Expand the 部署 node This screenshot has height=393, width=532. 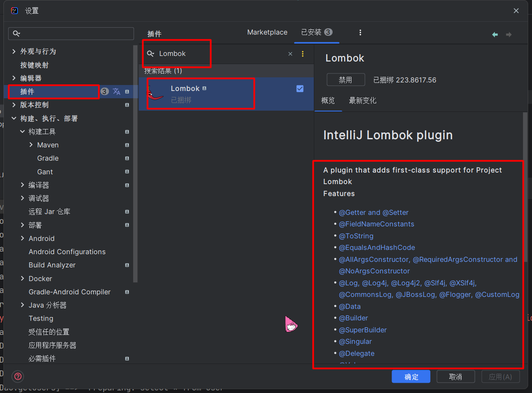[x=23, y=225]
